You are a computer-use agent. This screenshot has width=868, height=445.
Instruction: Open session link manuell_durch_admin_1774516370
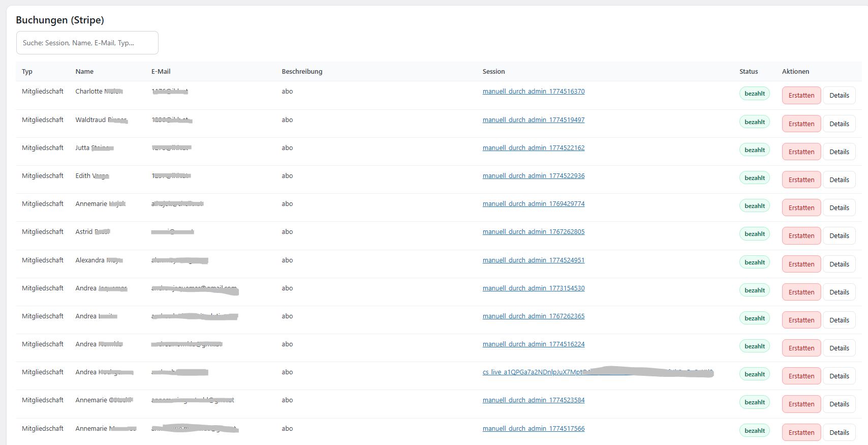pyautogui.click(x=533, y=92)
